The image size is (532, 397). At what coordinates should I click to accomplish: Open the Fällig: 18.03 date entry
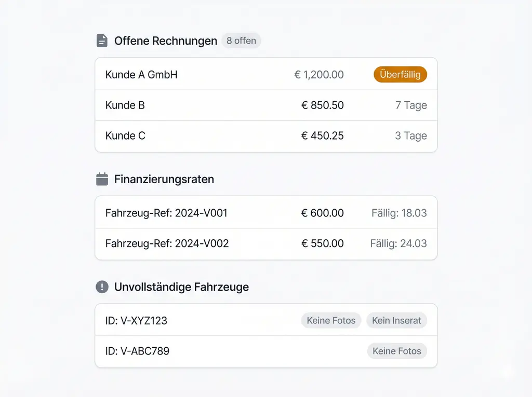[399, 212]
